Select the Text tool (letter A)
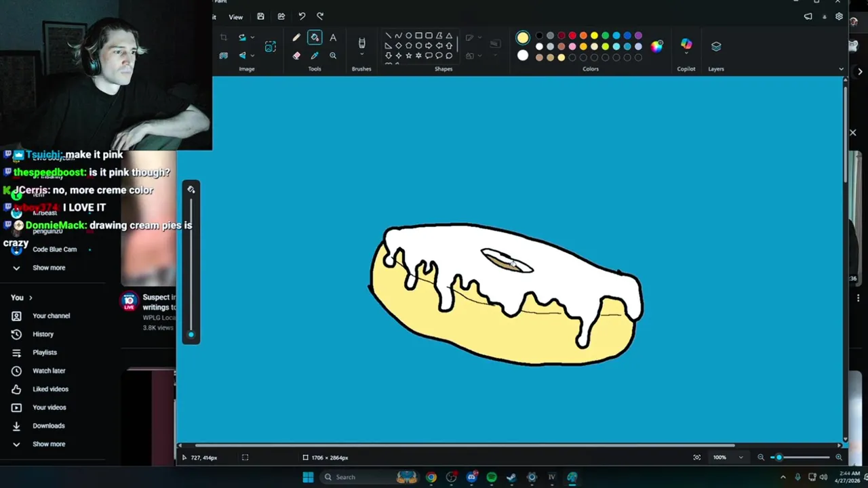 333,38
